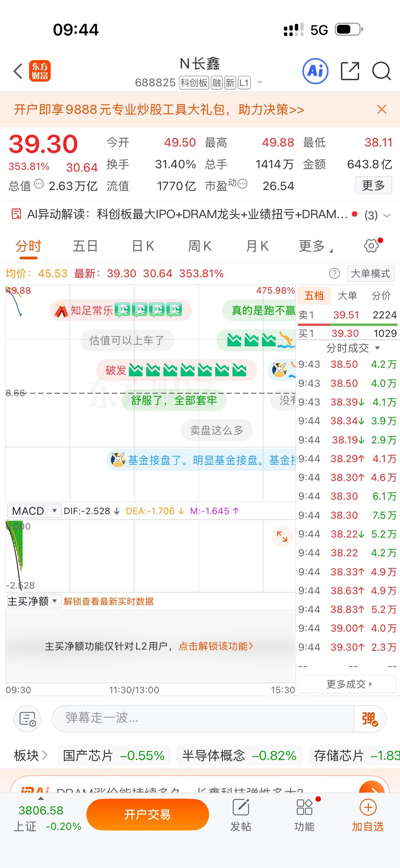Tap the back arrow icon
The image size is (400, 868).
(x=18, y=71)
